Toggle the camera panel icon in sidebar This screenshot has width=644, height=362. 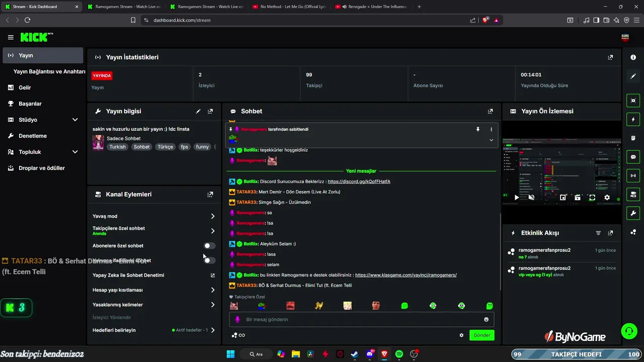633,194
